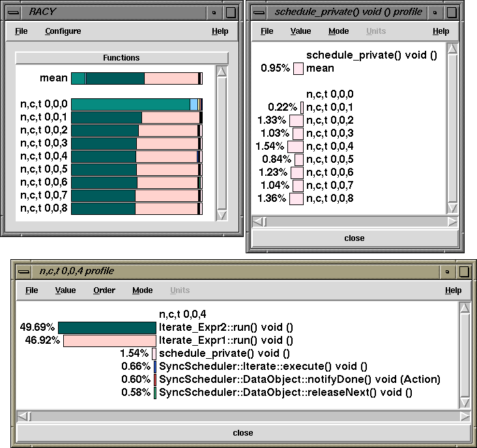Click n,c,t 0,0,4 label in RACY
Viewport: 477px width, 448px height.
pyautogui.click(x=44, y=156)
